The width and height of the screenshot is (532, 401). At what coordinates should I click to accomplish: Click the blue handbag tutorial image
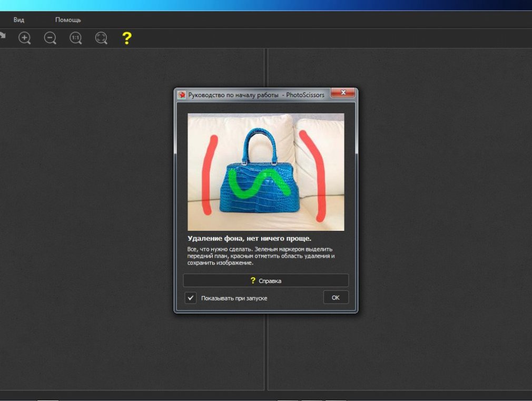(x=265, y=172)
